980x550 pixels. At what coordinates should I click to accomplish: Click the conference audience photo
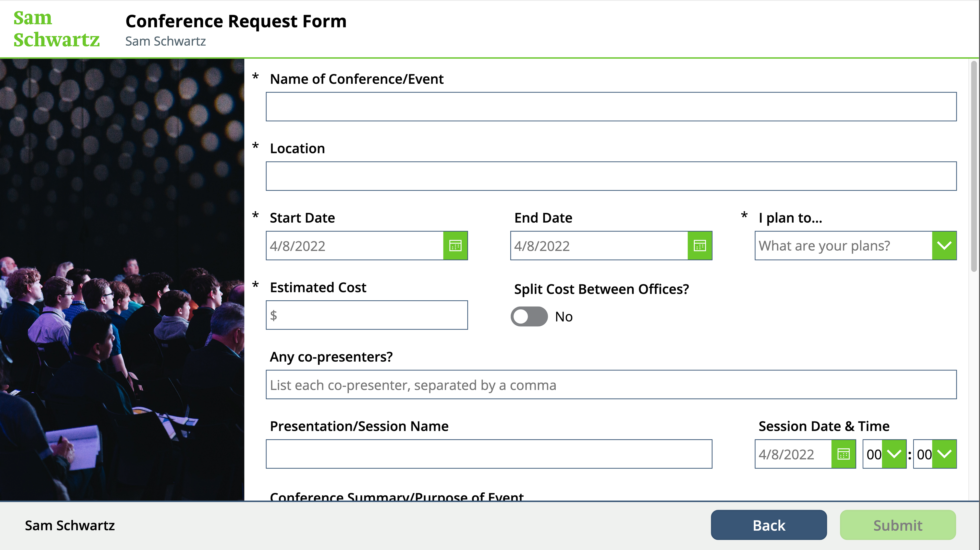click(122, 279)
